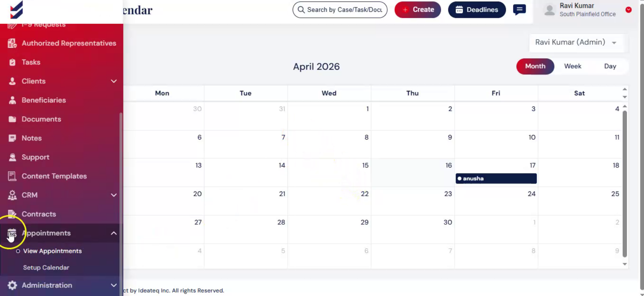Switch to Day view

tap(610, 66)
